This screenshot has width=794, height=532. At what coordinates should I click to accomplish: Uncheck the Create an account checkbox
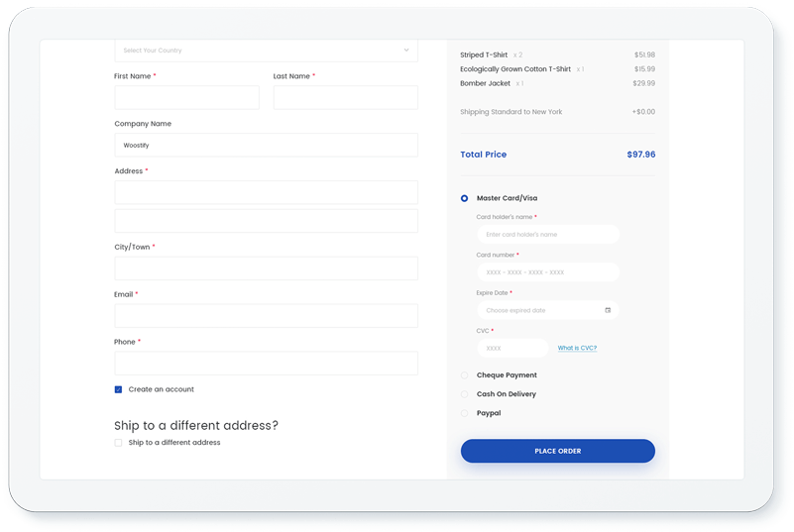(x=118, y=389)
